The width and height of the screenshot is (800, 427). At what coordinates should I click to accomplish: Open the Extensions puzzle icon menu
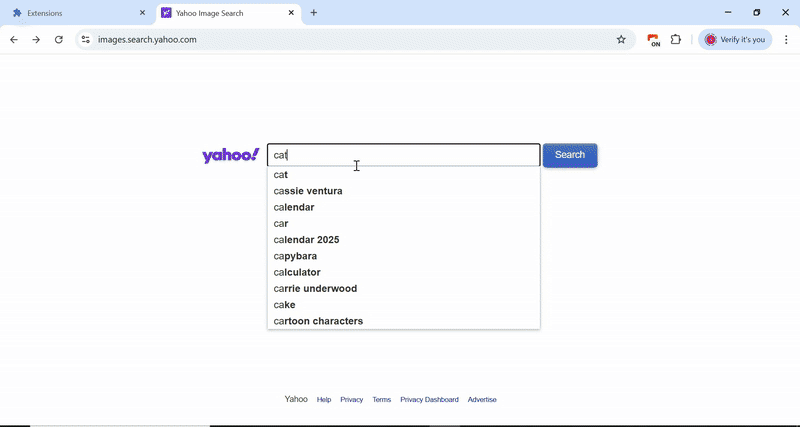pos(676,40)
